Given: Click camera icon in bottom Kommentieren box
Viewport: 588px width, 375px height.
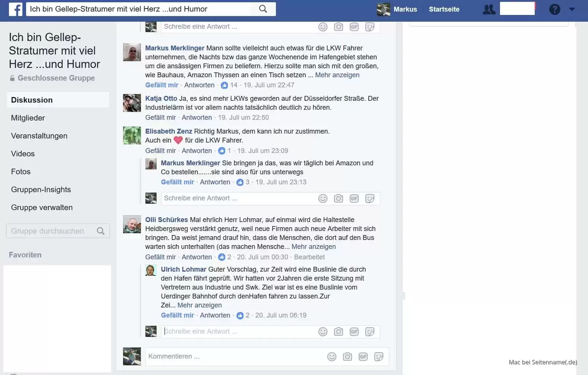Looking at the screenshot, I should (x=348, y=357).
